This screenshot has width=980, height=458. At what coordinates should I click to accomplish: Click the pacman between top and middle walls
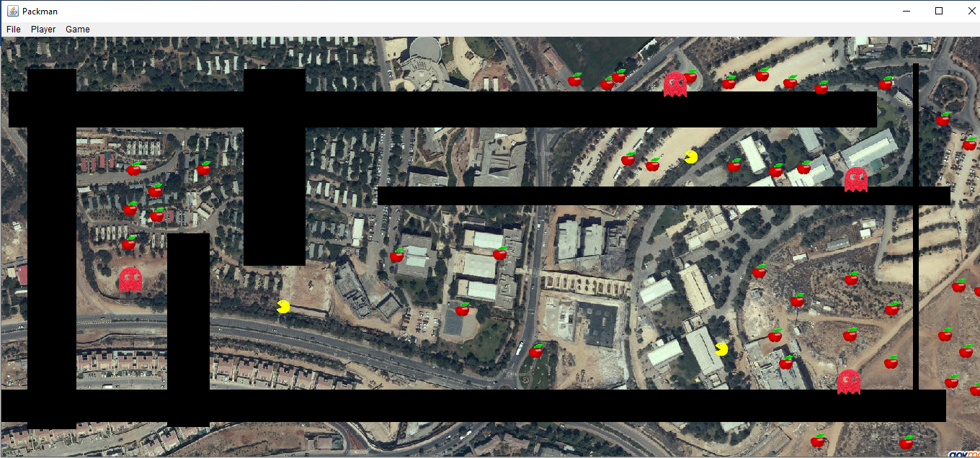[x=691, y=157]
